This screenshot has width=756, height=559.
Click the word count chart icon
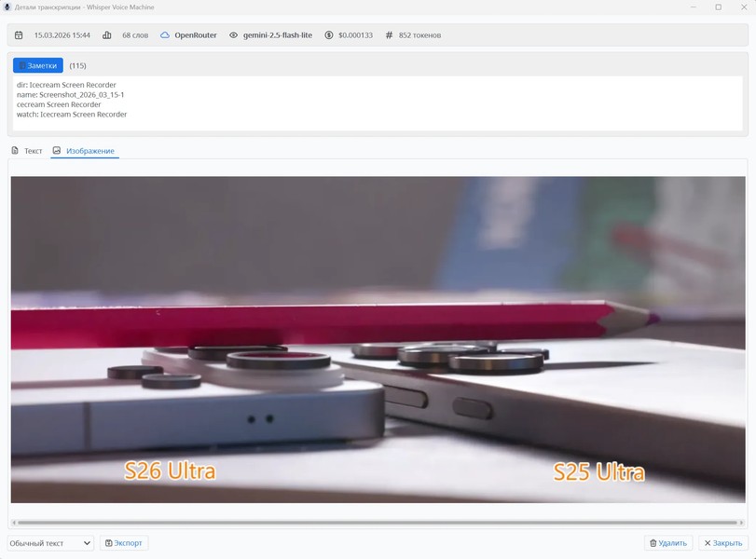[107, 35]
